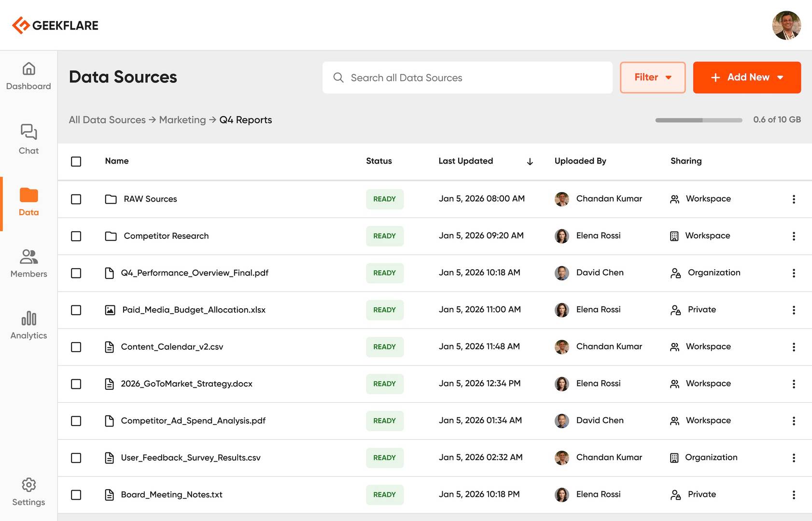The width and height of the screenshot is (812, 521).
Task: Click the Last Updated sort arrow
Action: 530,162
